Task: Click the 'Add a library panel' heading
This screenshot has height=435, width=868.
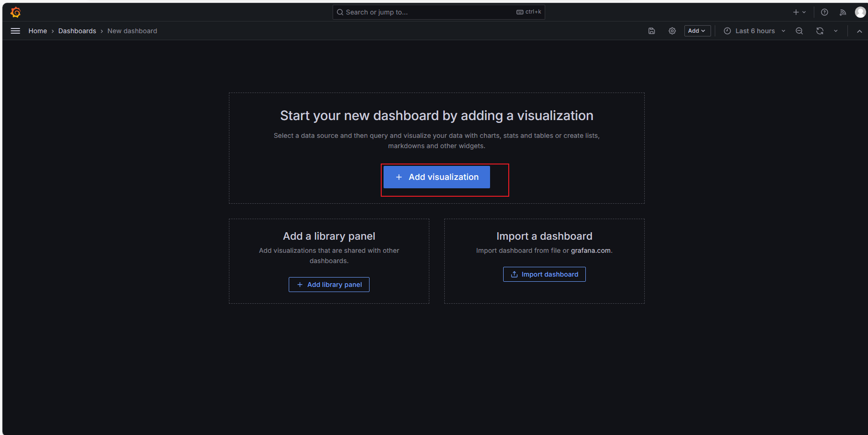Action: pyautogui.click(x=329, y=236)
